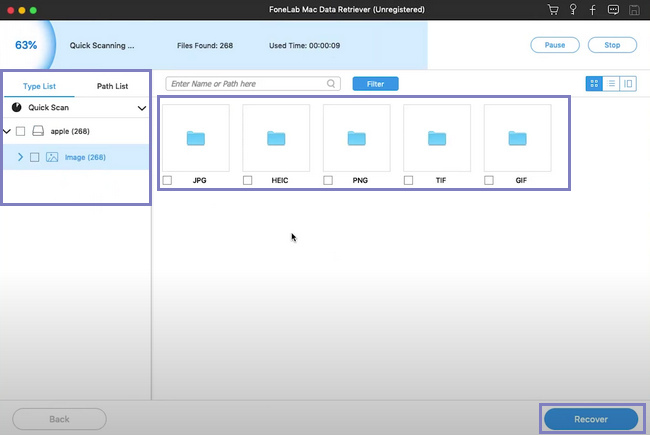The height and width of the screenshot is (435, 650).
Task: Click the TIF folder label
Action: click(441, 180)
